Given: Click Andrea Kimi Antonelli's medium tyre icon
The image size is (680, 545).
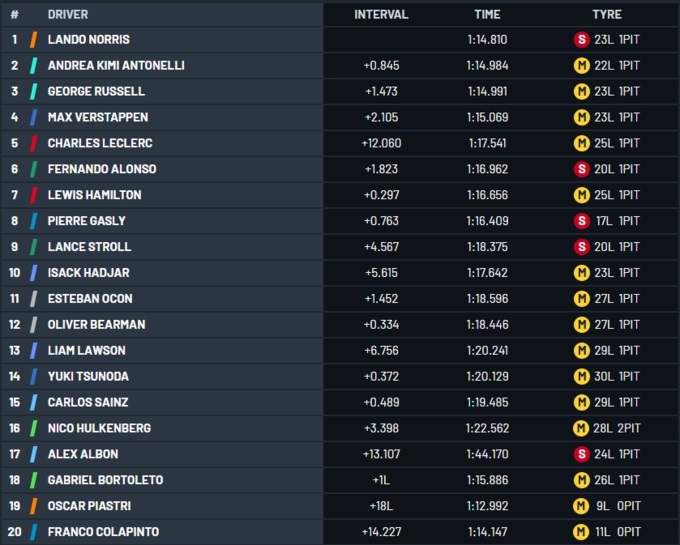Looking at the screenshot, I should pyautogui.click(x=579, y=65).
